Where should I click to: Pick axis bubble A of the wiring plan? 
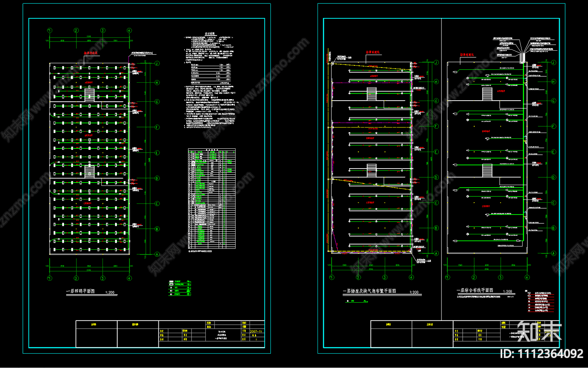[x=553, y=253]
